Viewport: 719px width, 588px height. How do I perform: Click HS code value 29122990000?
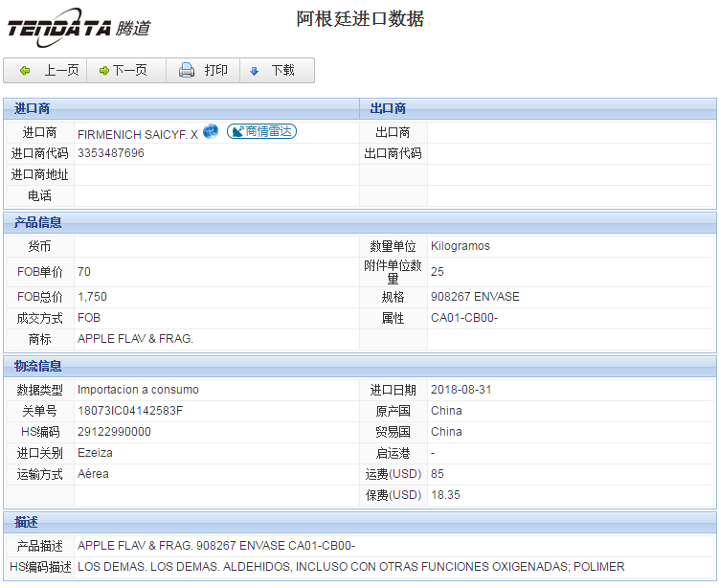click(x=114, y=432)
